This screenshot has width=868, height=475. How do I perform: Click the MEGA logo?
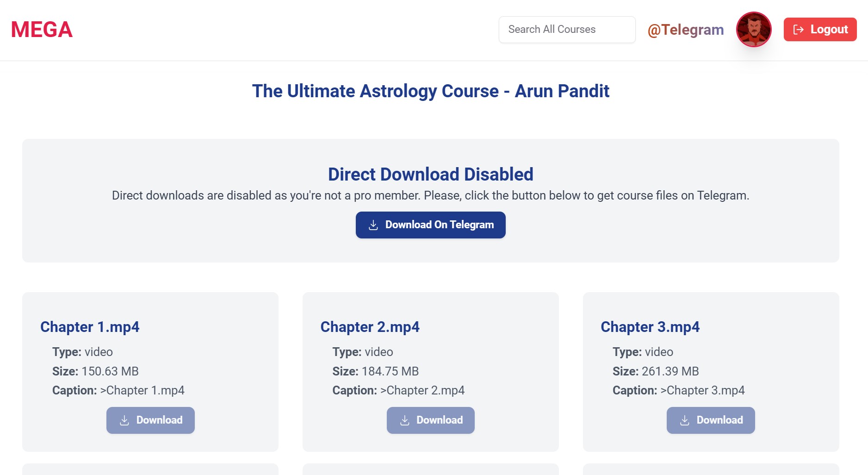coord(42,30)
